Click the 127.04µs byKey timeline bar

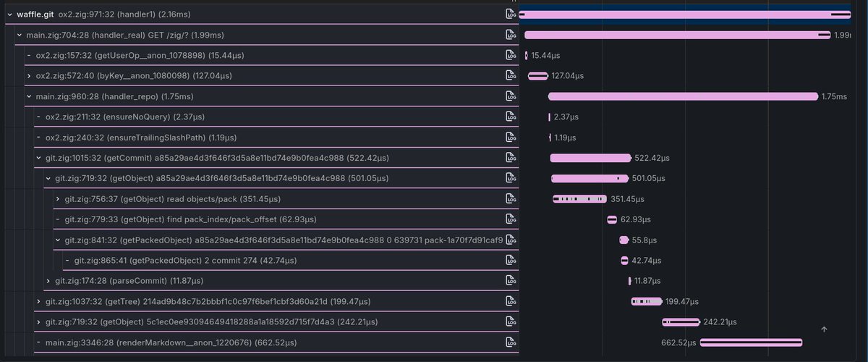[x=538, y=75]
